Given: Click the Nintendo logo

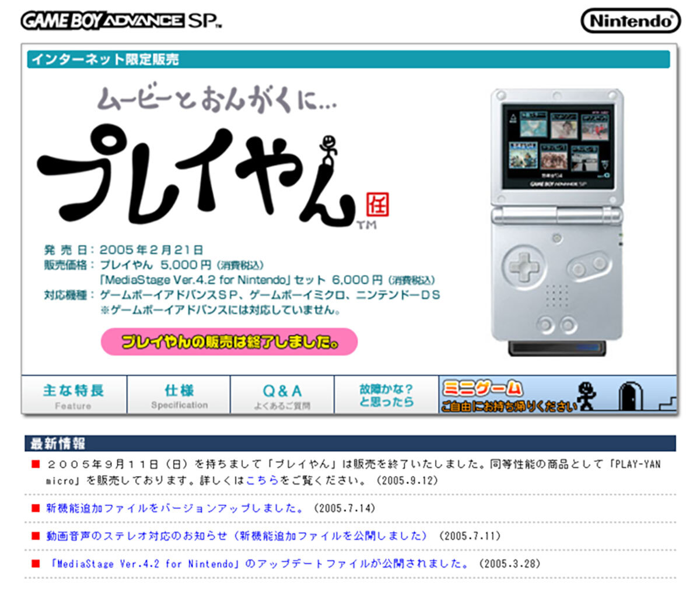Looking at the screenshot, I should coord(631,21).
